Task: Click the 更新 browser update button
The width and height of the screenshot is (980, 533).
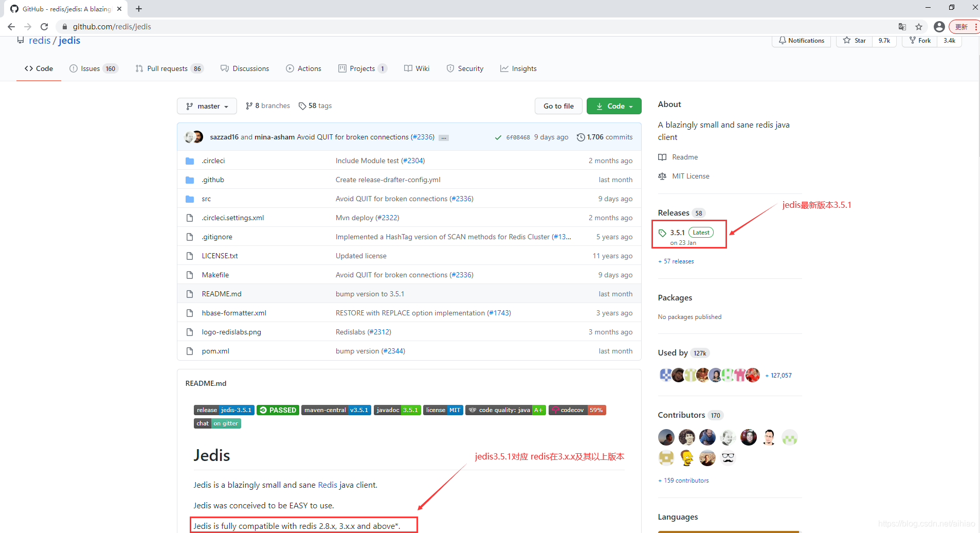Action: pyautogui.click(x=962, y=27)
